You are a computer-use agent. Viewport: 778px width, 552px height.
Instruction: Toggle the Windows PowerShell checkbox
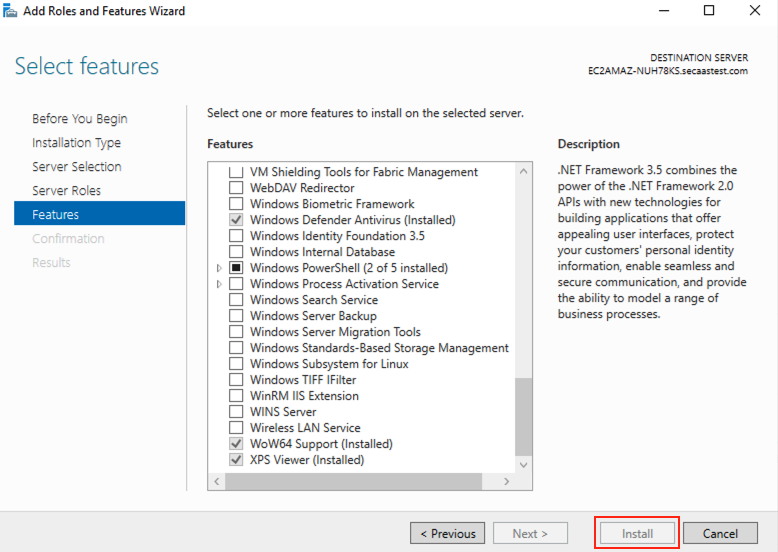coord(236,268)
